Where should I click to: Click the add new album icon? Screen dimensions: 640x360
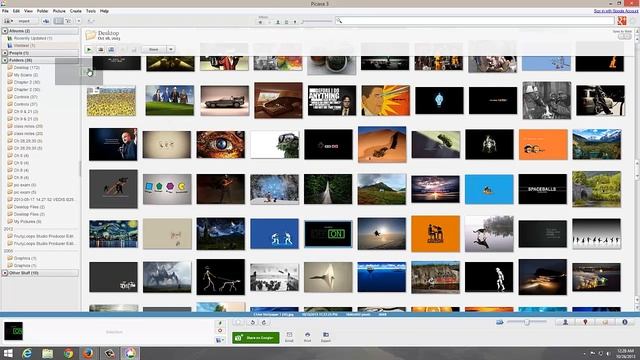coord(46,21)
